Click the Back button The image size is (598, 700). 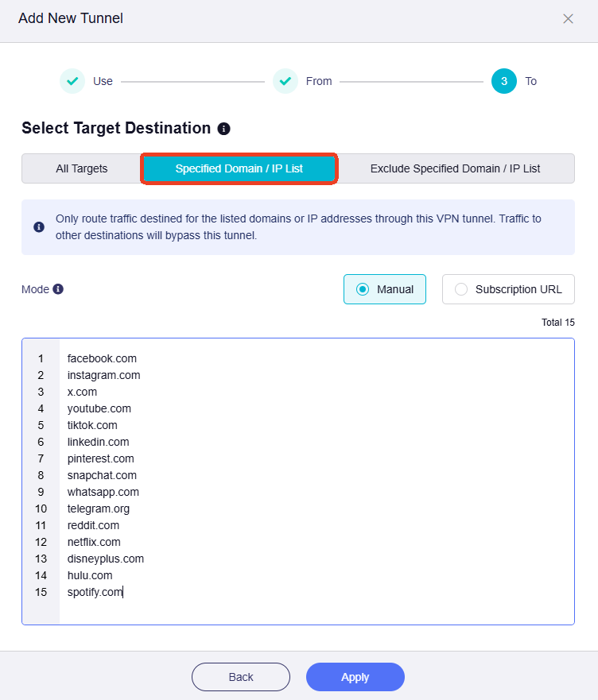tap(240, 676)
